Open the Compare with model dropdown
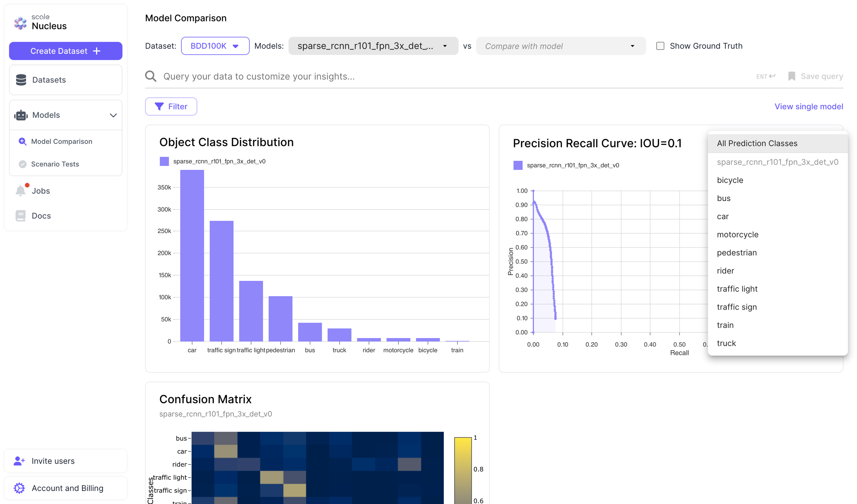Screen dimensions: 857x504 point(561,46)
